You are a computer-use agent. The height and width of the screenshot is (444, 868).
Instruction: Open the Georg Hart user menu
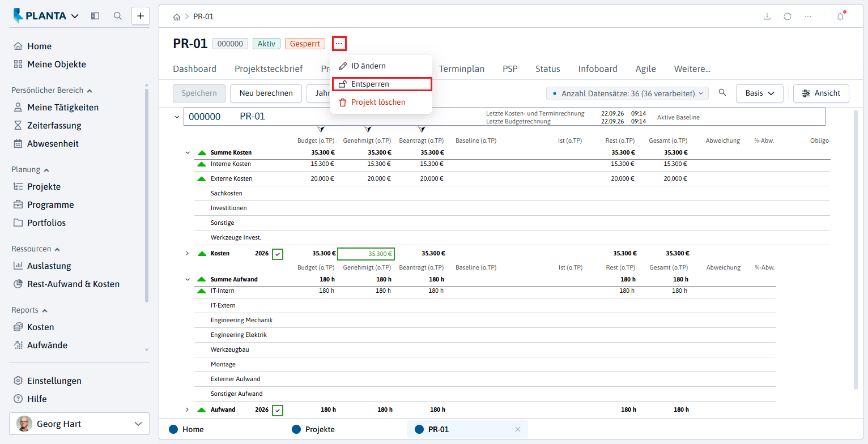pos(79,424)
